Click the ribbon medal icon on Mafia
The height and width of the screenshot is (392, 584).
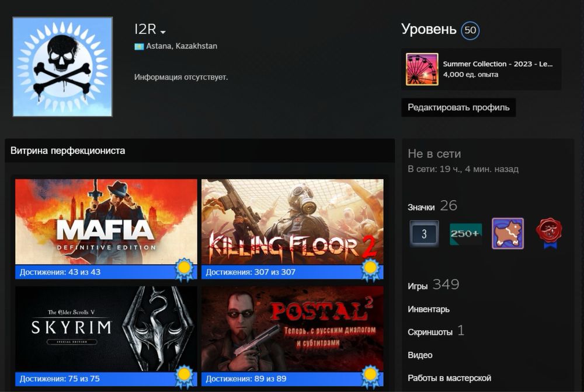coord(185,270)
